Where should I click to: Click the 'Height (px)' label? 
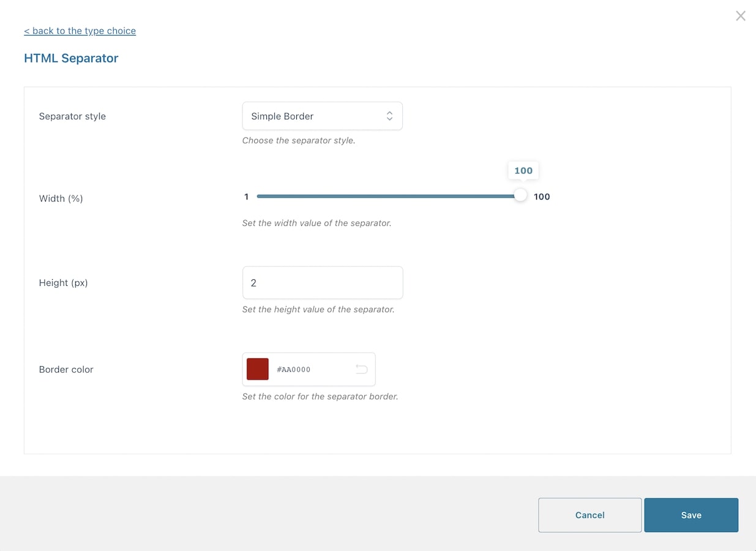[63, 283]
